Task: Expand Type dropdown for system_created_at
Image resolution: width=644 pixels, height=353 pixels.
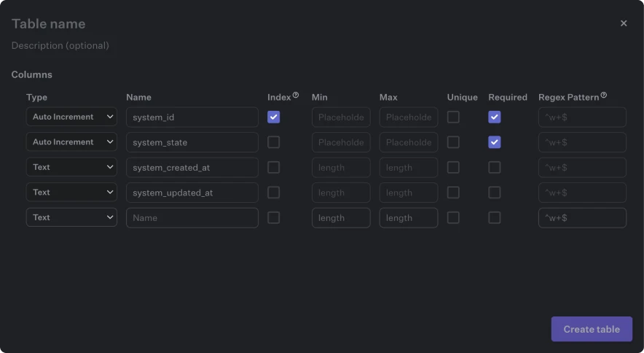Action: [71, 167]
